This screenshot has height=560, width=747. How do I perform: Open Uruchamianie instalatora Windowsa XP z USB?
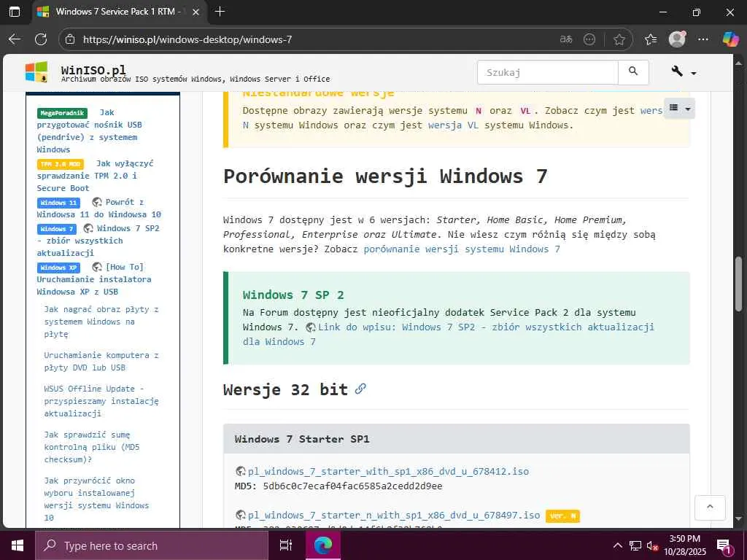click(x=94, y=279)
